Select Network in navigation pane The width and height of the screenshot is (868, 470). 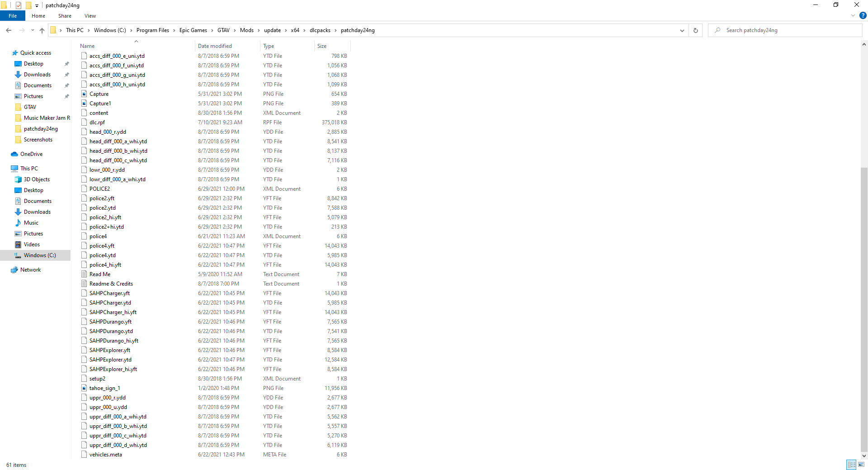30,270
